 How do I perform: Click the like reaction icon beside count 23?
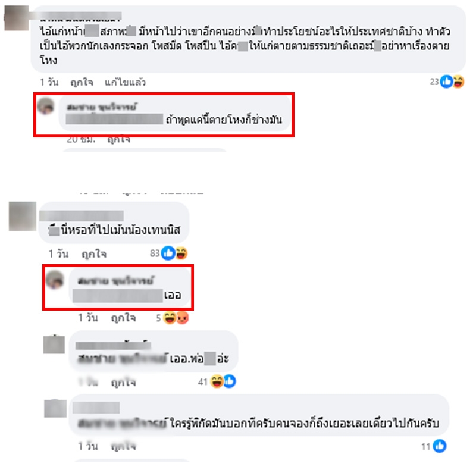[x=447, y=82]
